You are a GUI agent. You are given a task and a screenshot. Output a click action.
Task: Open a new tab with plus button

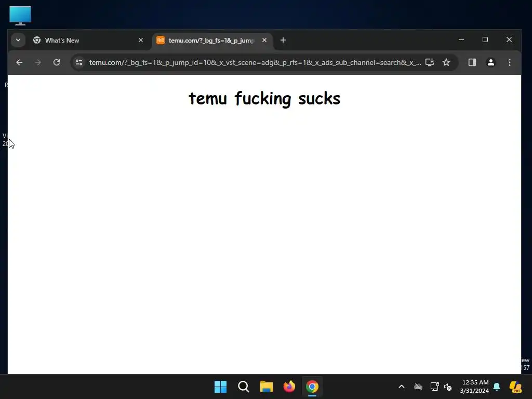(283, 40)
